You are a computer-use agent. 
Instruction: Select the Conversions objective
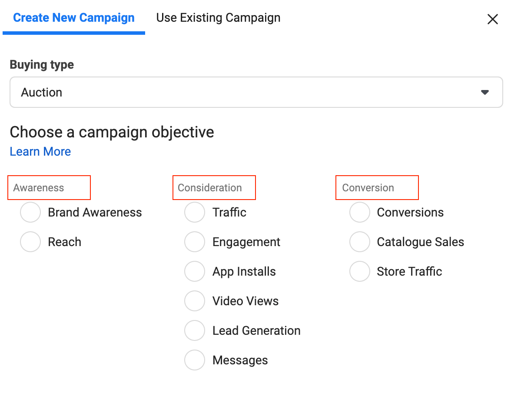coord(360,212)
